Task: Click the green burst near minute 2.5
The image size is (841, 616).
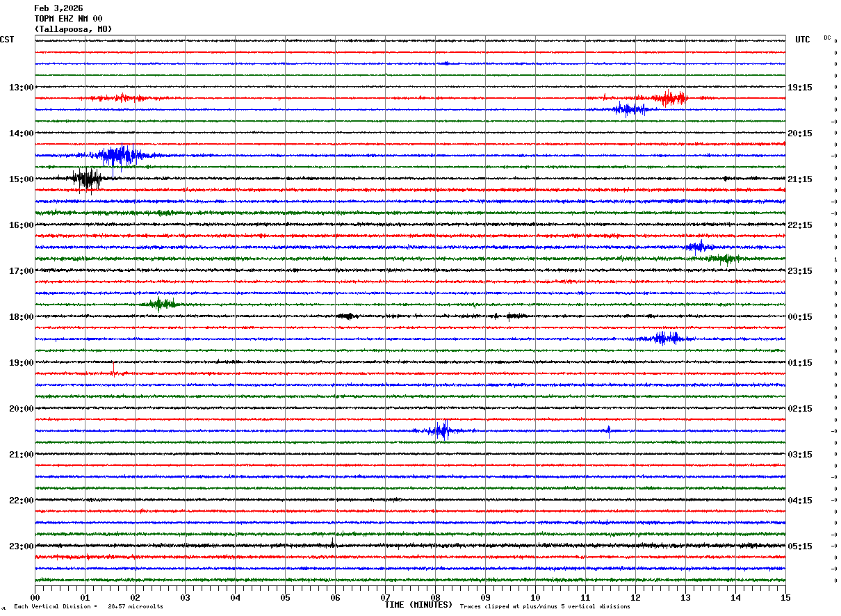Action: [161, 304]
